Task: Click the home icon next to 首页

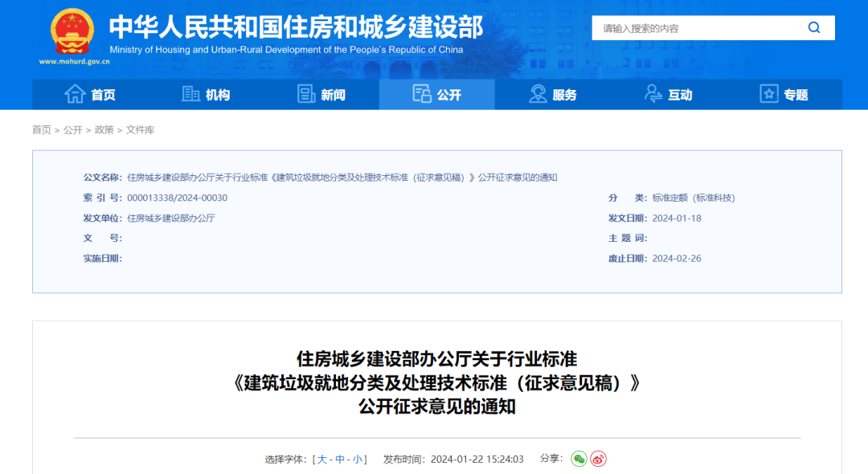Action: click(76, 94)
